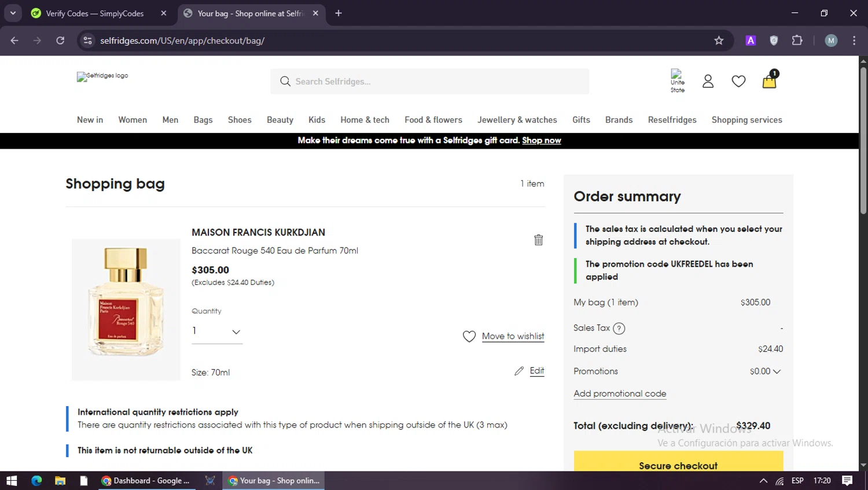Image resolution: width=868 pixels, height=490 pixels.
Task: Open the tab search dropdown arrow
Action: 13,13
